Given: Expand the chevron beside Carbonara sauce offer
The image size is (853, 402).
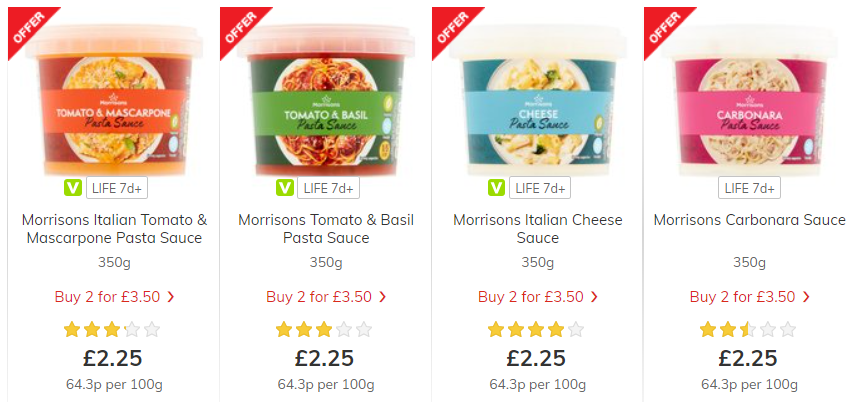Looking at the screenshot, I should coord(806,297).
